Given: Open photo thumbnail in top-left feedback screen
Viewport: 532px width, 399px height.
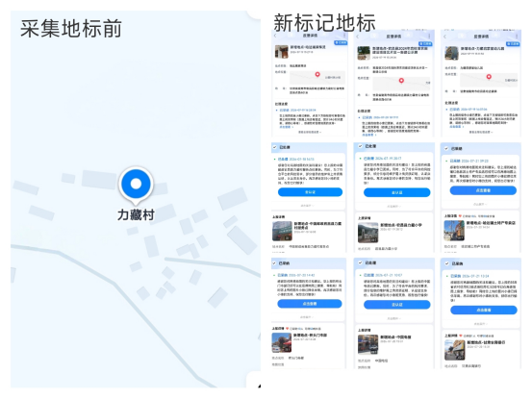Looking at the screenshot, I should point(281,52).
